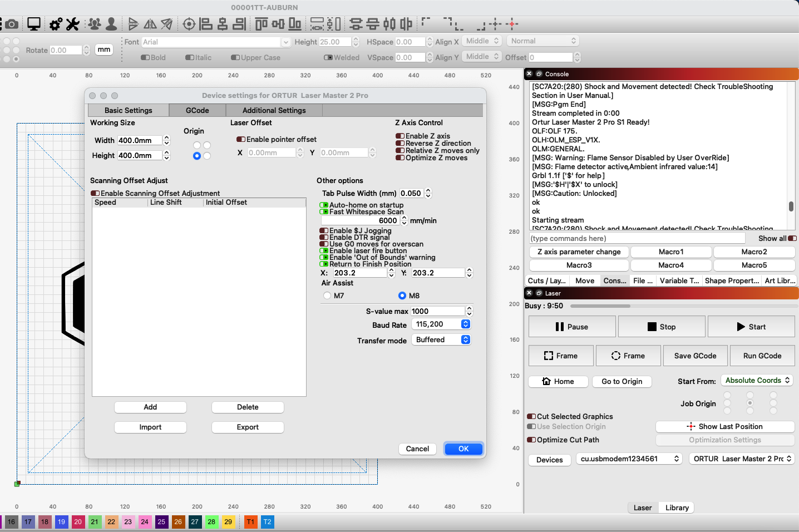Open the Settings gears icon

[56, 24]
